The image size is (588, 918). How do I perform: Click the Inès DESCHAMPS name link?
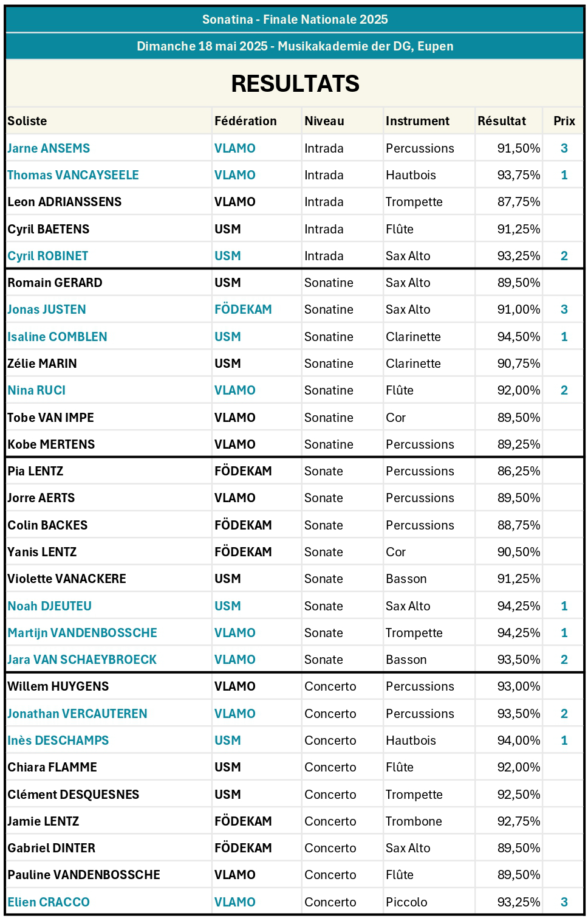pyautogui.click(x=58, y=740)
